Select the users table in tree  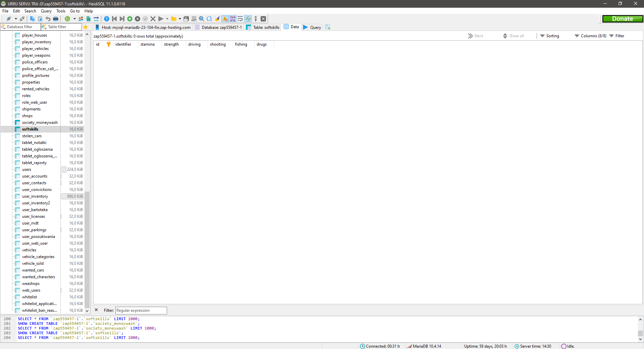click(x=27, y=169)
